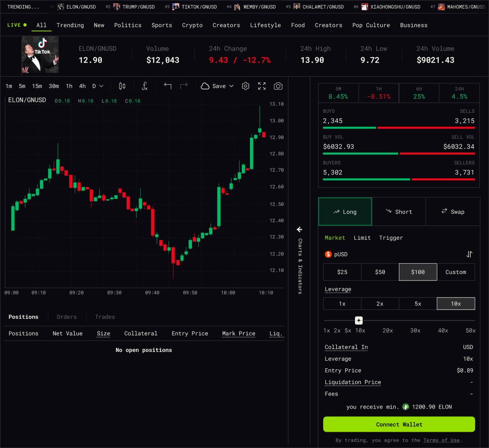The image size is (489, 448).
Task: Show New markets category
Action: coord(99,25)
